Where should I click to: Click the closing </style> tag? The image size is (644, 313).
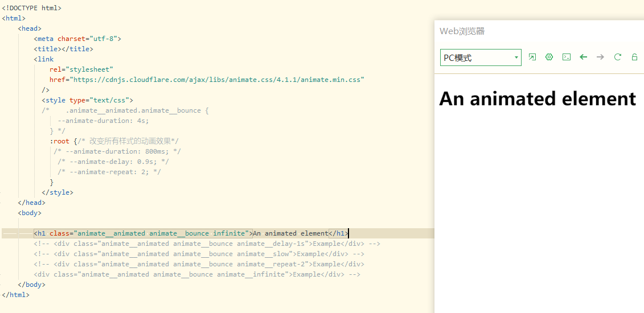pos(58,192)
